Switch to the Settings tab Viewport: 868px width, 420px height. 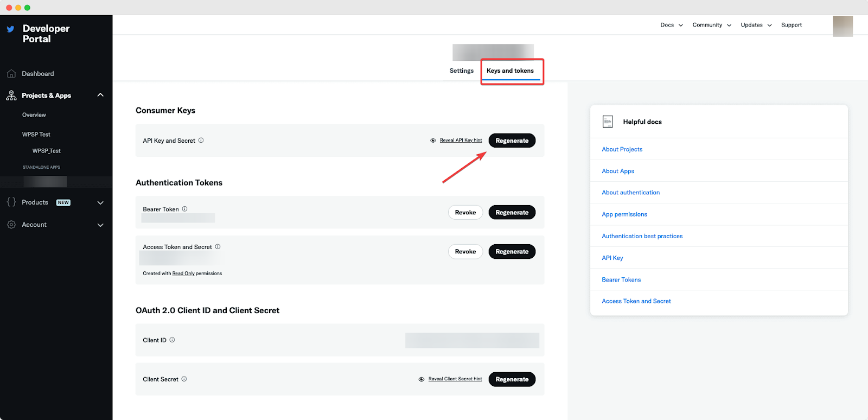[x=462, y=71]
